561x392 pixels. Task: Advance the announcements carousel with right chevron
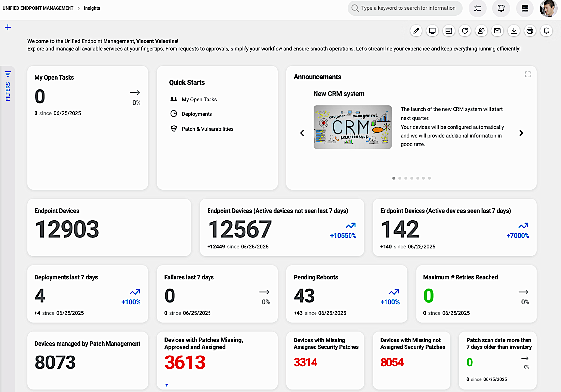click(x=521, y=133)
